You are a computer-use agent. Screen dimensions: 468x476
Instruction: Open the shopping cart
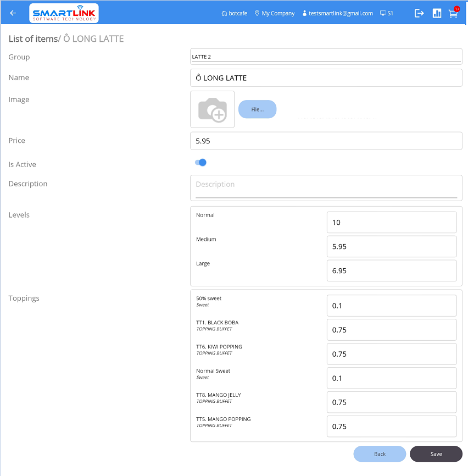point(453,14)
